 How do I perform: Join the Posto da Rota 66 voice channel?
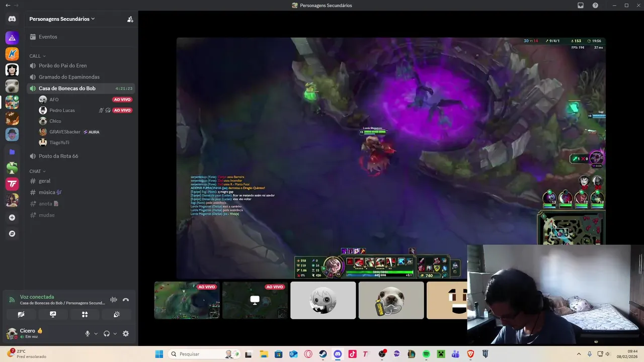pyautogui.click(x=80, y=156)
